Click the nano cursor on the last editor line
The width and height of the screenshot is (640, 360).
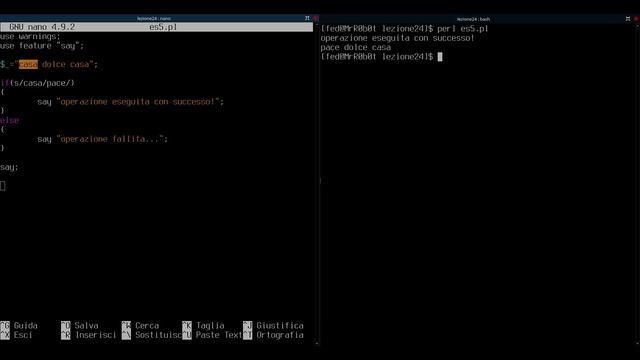2,186
